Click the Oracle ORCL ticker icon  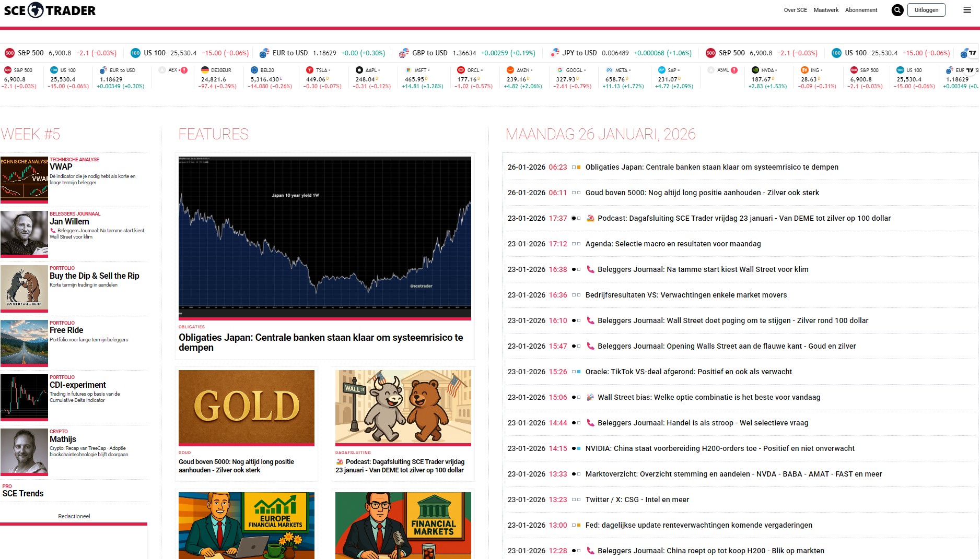(461, 70)
